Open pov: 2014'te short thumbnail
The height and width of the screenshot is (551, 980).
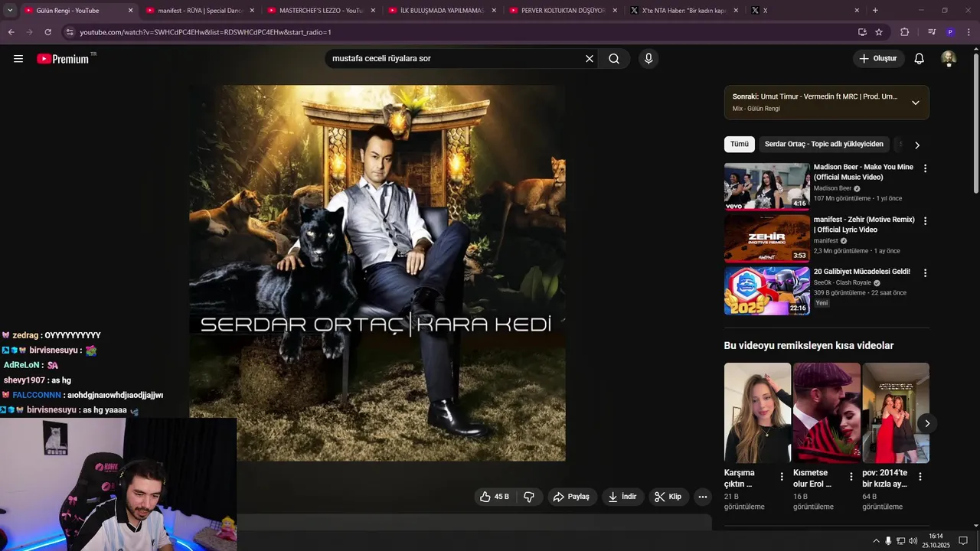click(x=896, y=413)
